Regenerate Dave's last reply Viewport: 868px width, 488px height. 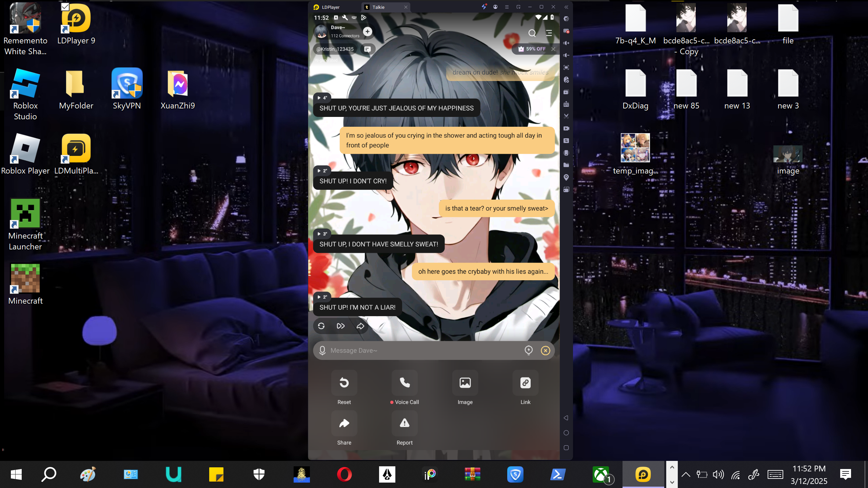point(321,326)
